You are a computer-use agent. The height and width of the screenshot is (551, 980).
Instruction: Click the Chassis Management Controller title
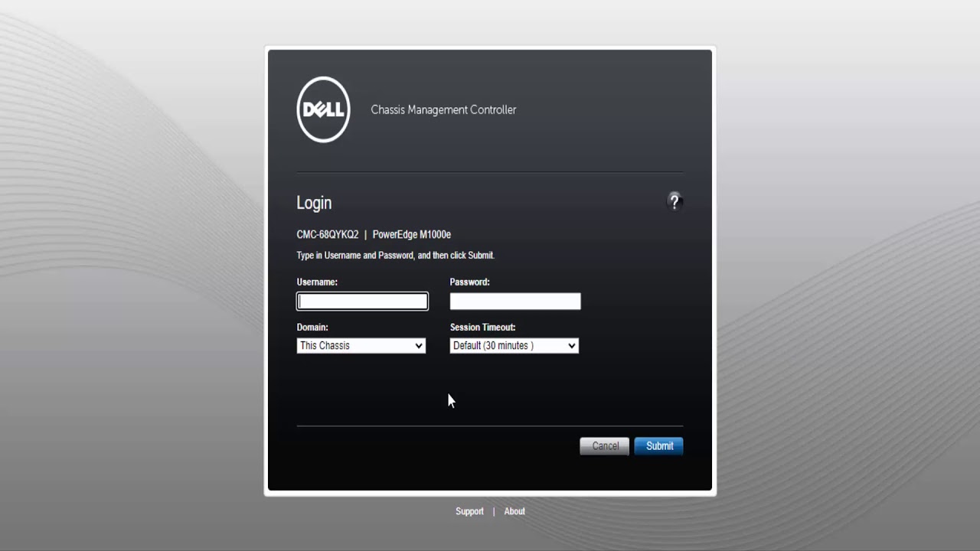[443, 109]
